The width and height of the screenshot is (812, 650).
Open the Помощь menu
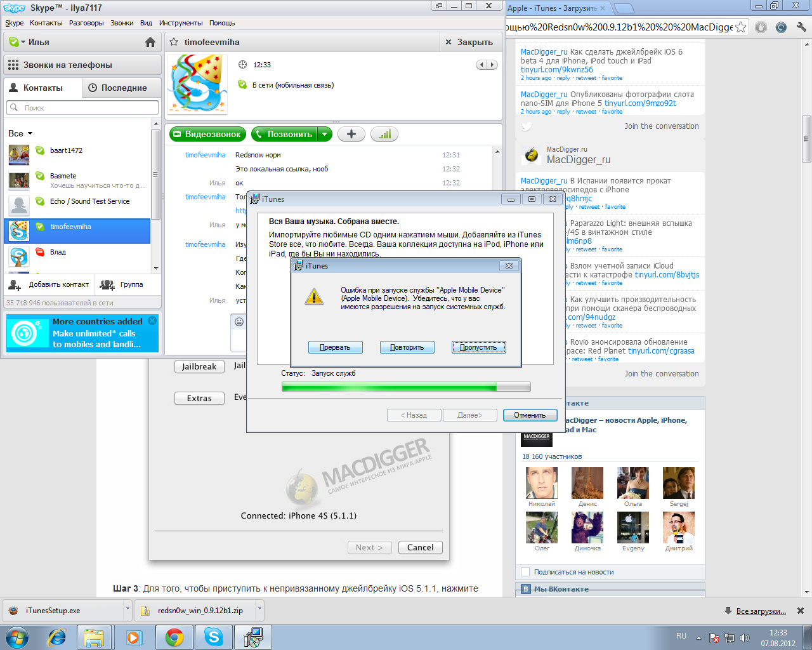click(x=222, y=23)
